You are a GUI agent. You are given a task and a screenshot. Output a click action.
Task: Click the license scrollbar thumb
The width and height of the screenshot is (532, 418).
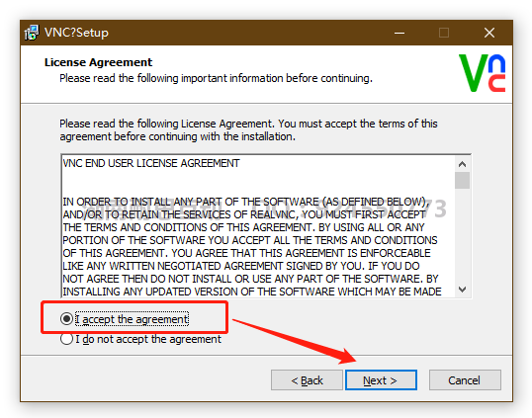click(462, 180)
